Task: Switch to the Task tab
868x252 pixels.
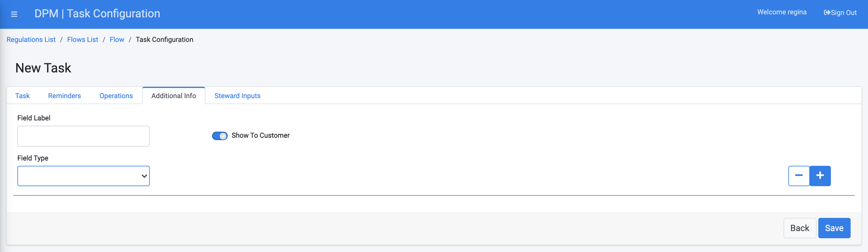Action: coord(22,96)
